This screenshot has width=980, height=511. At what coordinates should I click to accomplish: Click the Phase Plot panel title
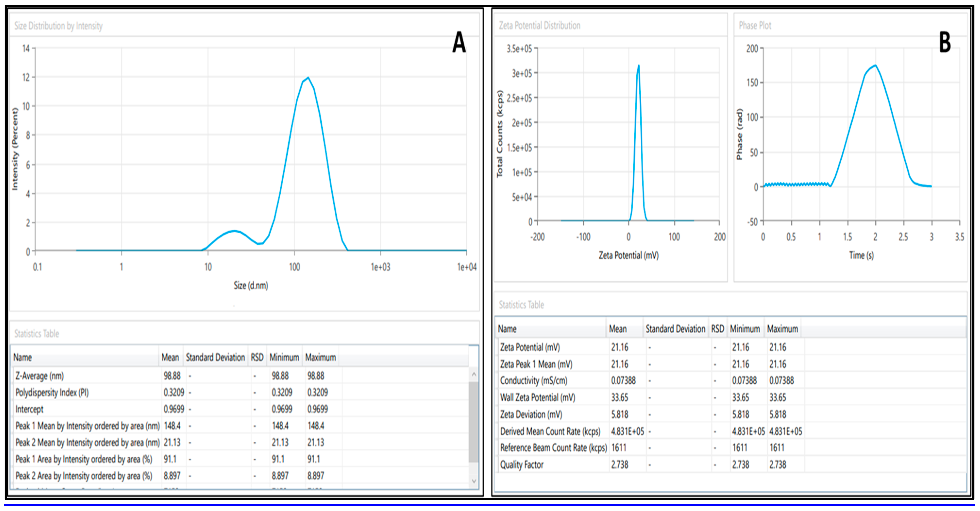click(755, 25)
